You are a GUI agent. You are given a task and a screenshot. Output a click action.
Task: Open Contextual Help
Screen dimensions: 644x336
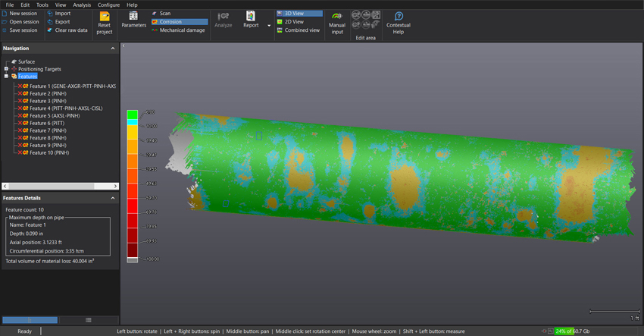pyautogui.click(x=399, y=17)
